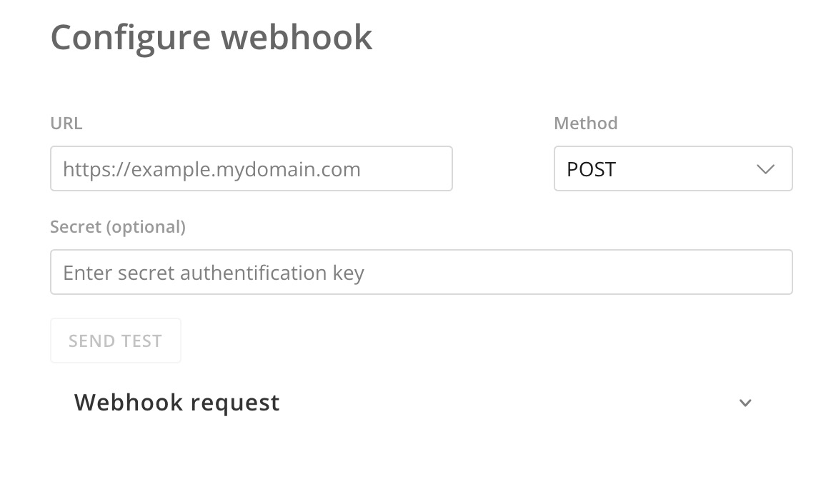The width and height of the screenshot is (836, 504).
Task: Select the POST value in Method box
Action: point(591,169)
